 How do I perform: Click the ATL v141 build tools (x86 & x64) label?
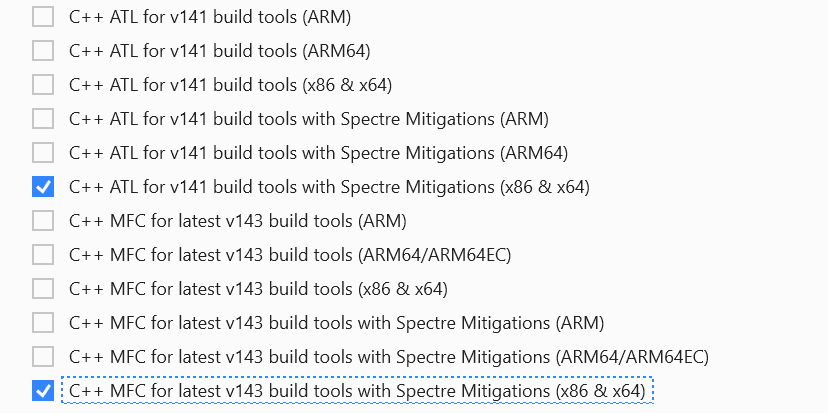tap(231, 85)
